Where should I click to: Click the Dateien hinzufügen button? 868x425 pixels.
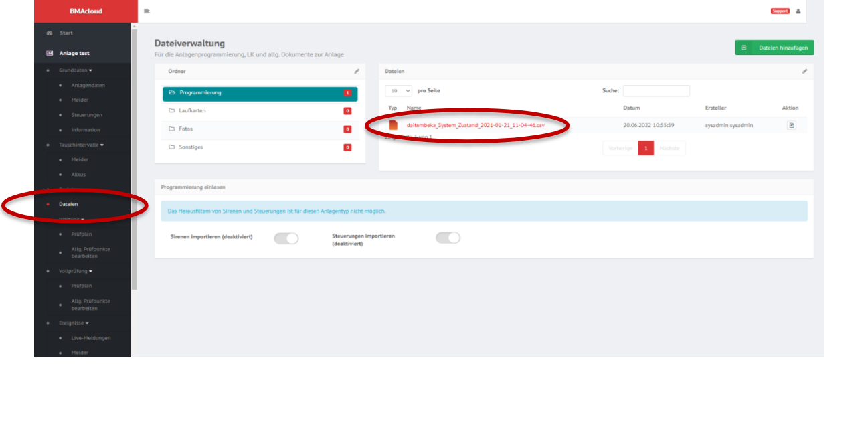pos(774,48)
